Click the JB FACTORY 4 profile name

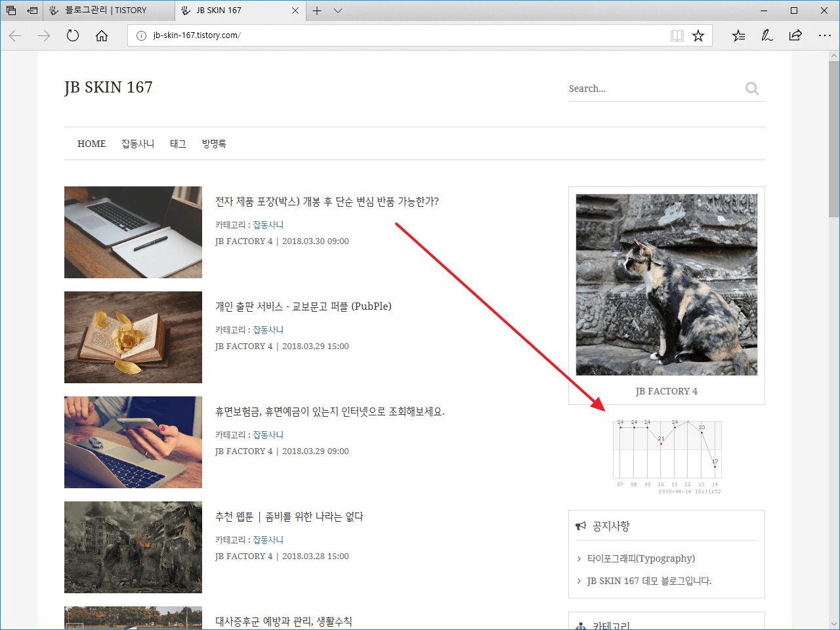point(667,391)
